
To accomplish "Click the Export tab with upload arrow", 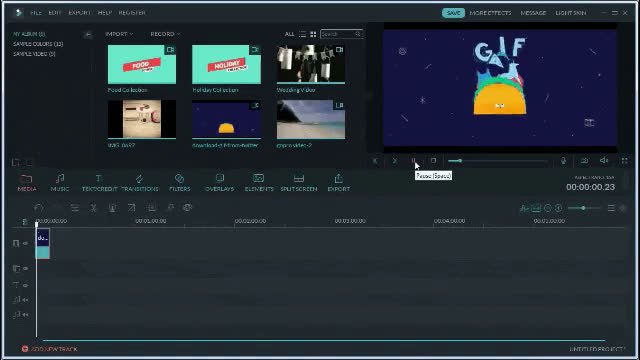I will click(338, 182).
